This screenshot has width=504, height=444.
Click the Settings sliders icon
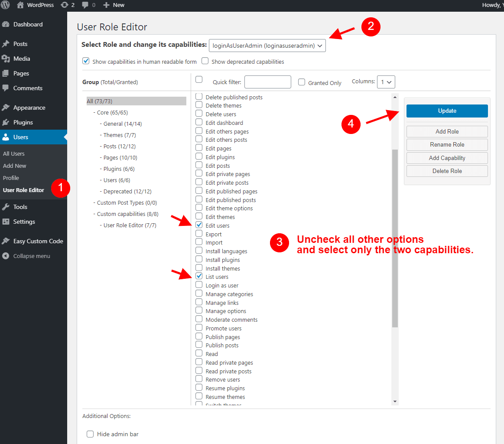pos(6,222)
